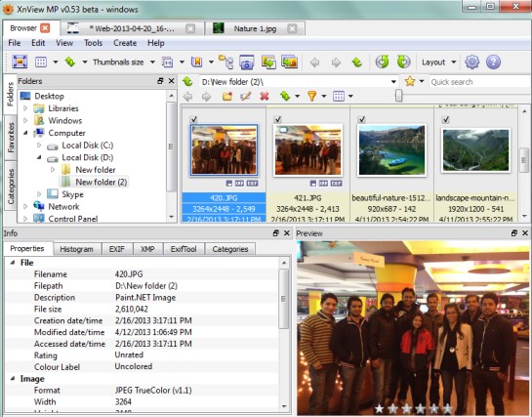Image resolution: width=532 pixels, height=417 pixels.
Task: Select the Categories side tab
Action: click(x=11, y=187)
